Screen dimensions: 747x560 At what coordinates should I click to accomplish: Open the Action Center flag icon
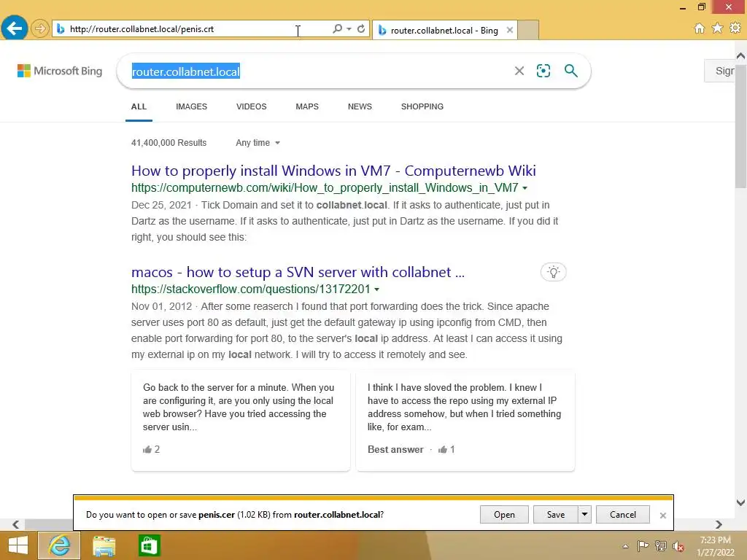click(643, 545)
